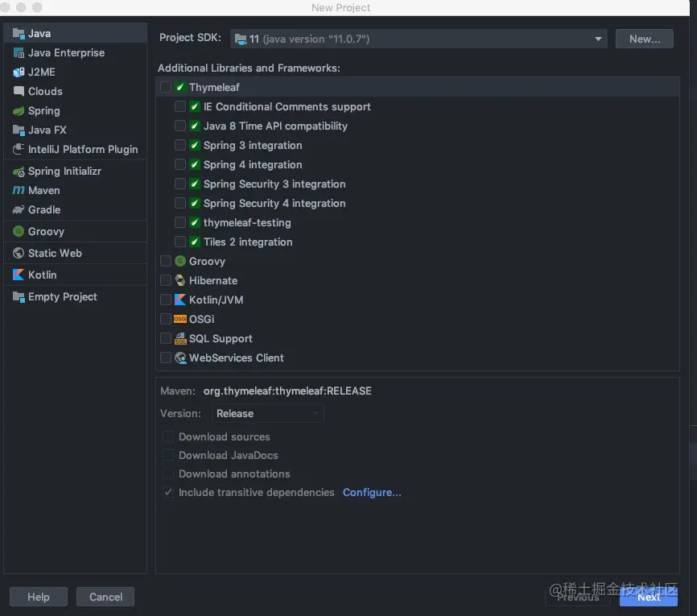Enable the OSGi framework checkbox
Image resolution: width=697 pixels, height=616 pixels.
point(166,320)
